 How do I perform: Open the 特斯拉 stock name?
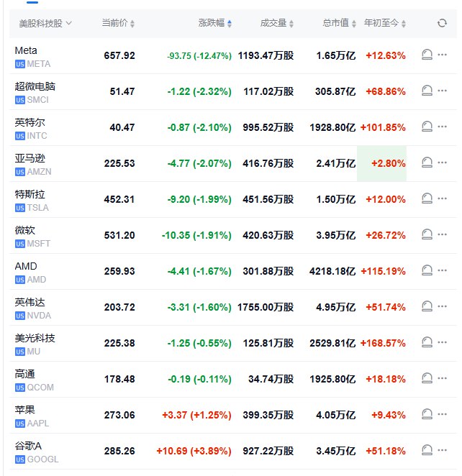tap(30, 194)
